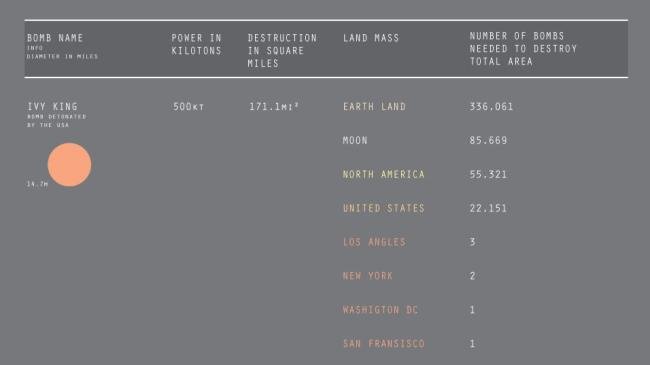The width and height of the screenshot is (650, 365).
Task: Click the Land Mass column header
Action: coord(371,38)
